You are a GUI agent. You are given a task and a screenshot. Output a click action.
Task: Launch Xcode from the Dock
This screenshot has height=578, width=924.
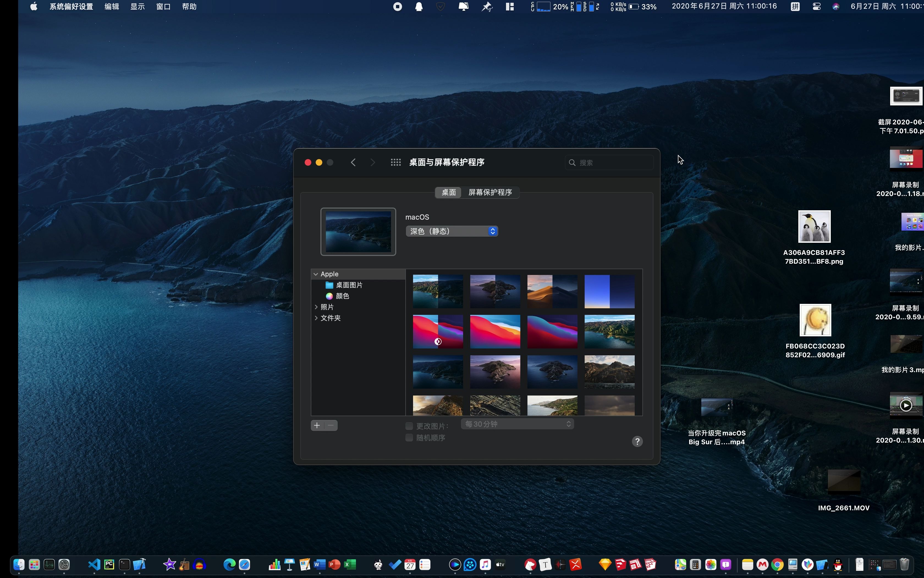pyautogui.click(x=139, y=564)
